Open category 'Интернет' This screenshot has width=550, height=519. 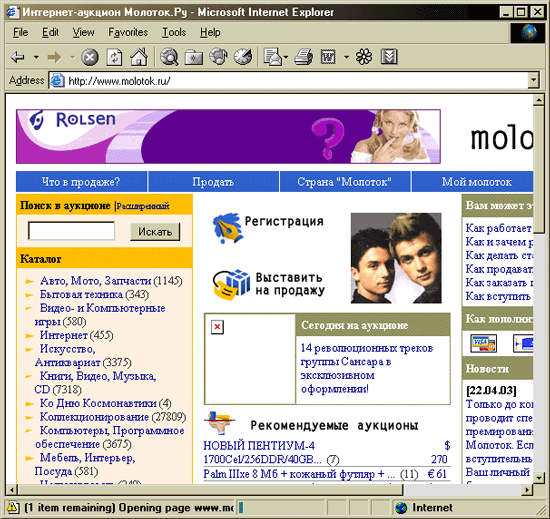(63, 335)
